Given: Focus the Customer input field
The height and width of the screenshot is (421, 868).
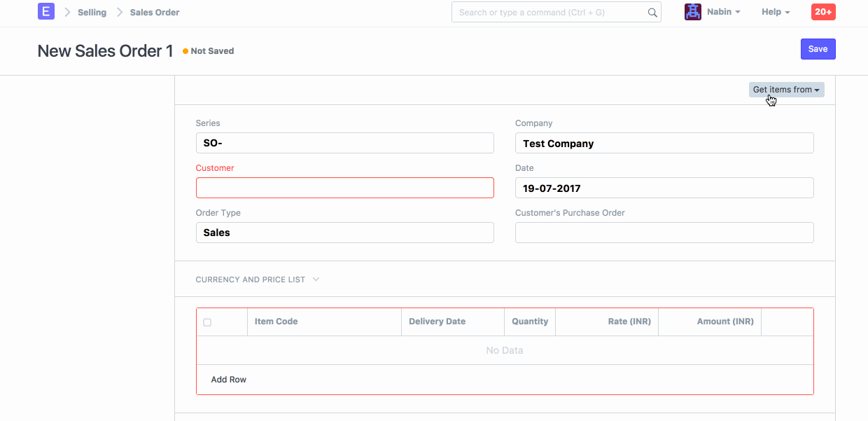Looking at the screenshot, I should tap(344, 188).
